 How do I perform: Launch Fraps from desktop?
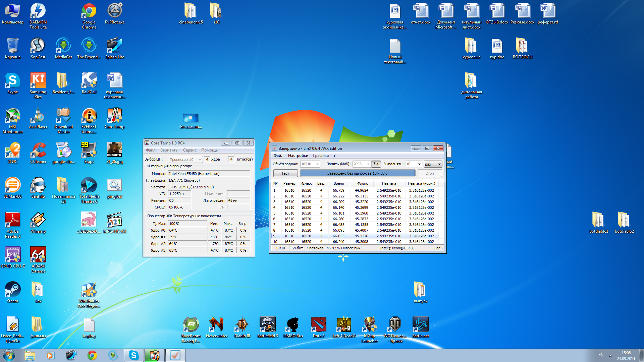coord(89,152)
